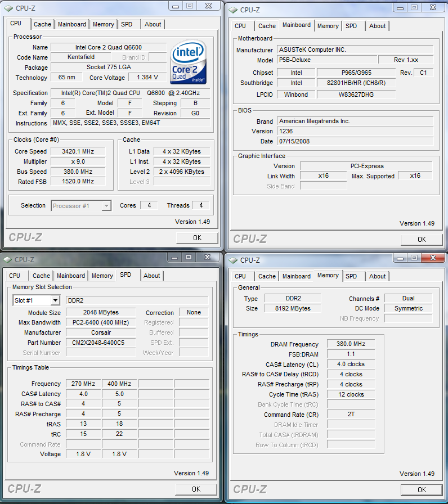448x504 pixels.
Task: Go to the CPU tab in the memory timings window
Action: click(x=240, y=276)
